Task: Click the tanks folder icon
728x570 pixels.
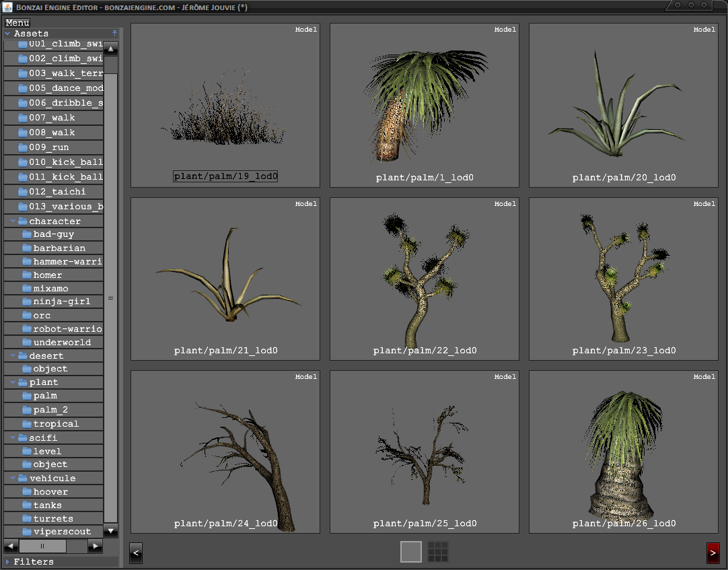Action: coord(27,505)
